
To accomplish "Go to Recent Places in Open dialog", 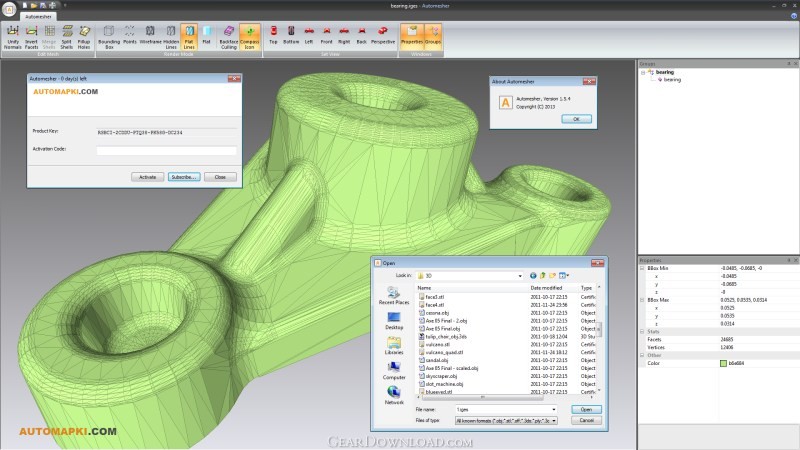I will 394,296.
